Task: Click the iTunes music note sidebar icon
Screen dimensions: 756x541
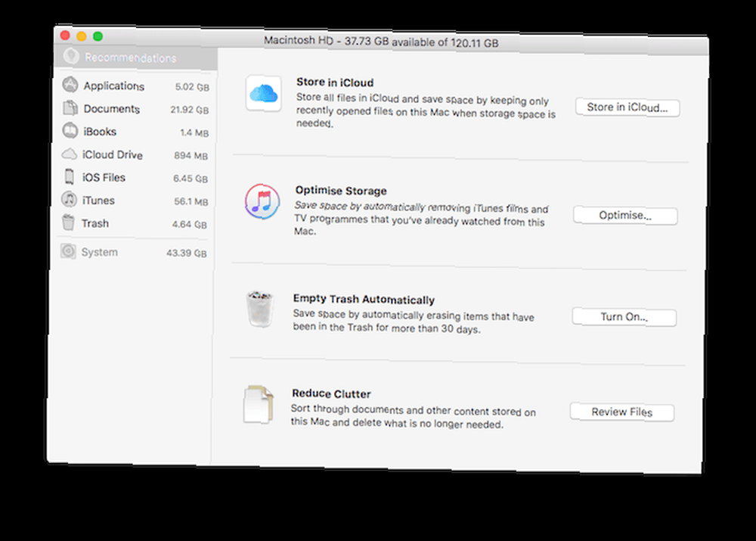Action: click(x=69, y=199)
